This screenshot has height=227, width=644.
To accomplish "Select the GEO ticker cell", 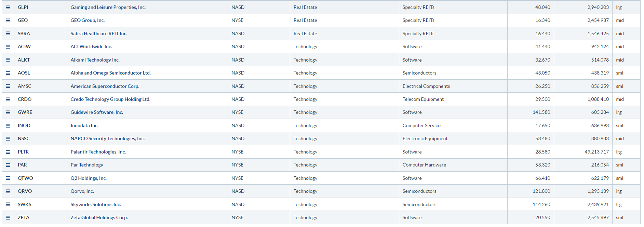I will (x=40, y=20).
